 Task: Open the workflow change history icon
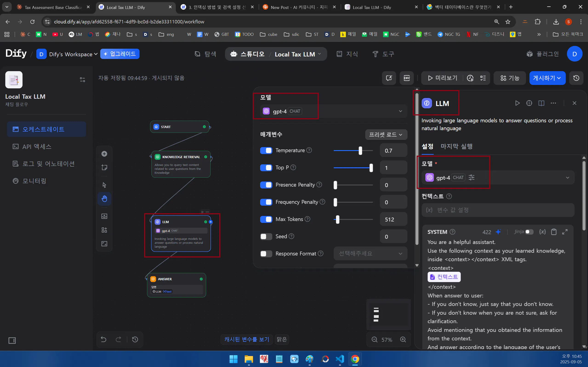point(135,339)
